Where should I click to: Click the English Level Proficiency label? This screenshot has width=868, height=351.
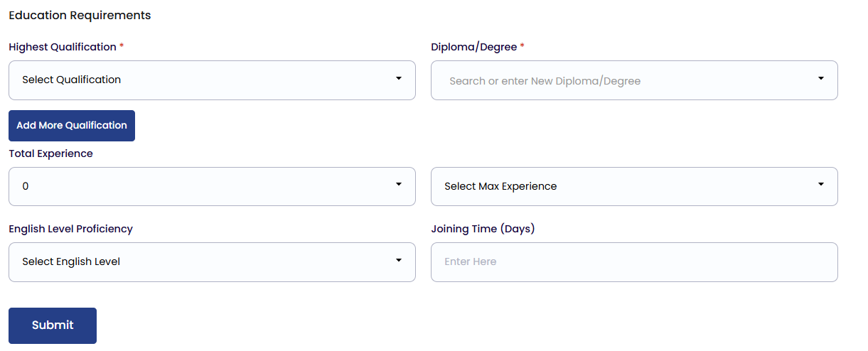[71, 229]
